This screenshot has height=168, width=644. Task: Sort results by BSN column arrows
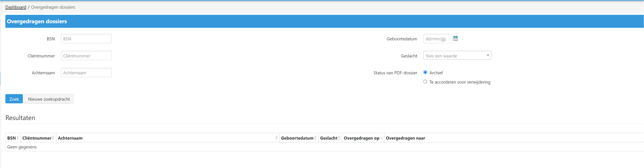click(18, 138)
